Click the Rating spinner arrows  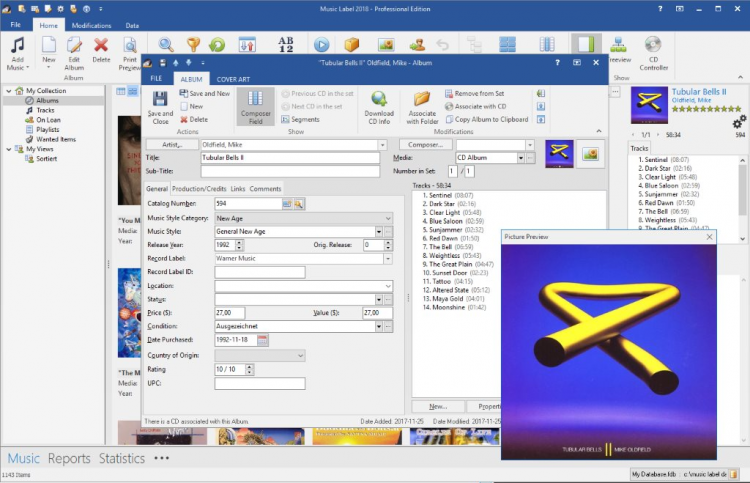[x=249, y=369]
